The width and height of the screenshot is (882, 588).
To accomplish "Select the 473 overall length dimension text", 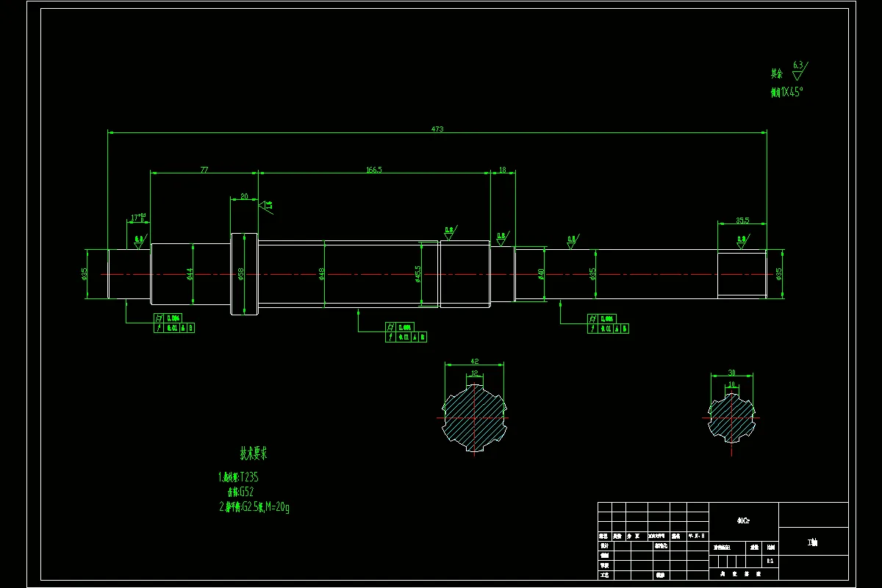I will coord(437,129).
